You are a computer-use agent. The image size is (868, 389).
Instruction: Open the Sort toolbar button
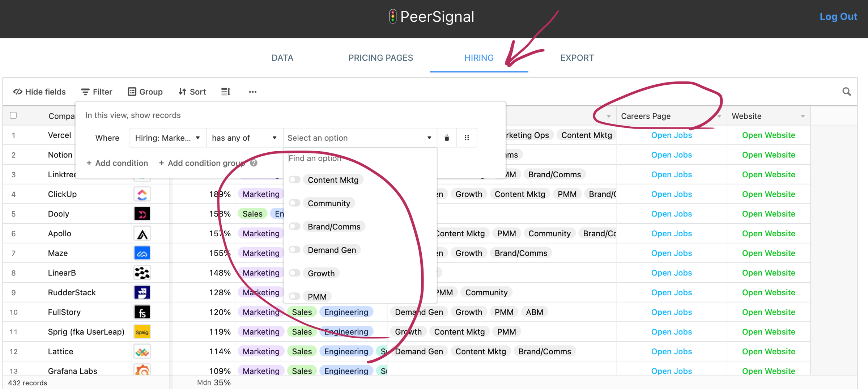192,92
